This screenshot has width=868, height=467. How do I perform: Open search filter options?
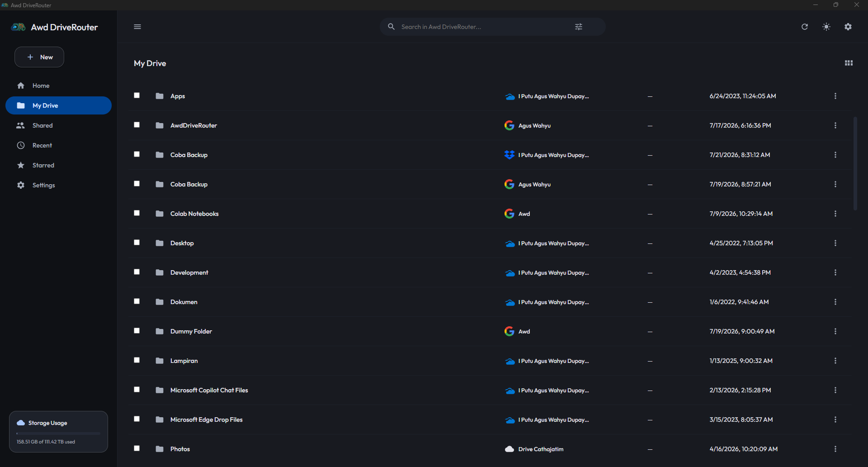[x=579, y=27]
